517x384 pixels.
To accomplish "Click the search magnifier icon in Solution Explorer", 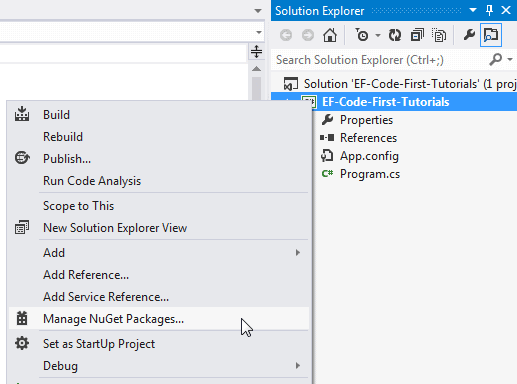I will (x=496, y=60).
